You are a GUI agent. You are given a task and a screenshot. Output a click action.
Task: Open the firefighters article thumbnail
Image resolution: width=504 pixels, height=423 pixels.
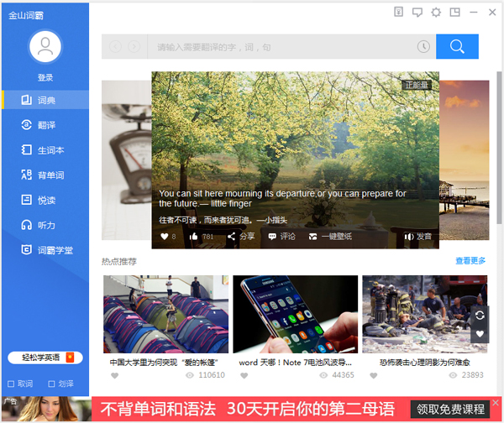(424, 314)
